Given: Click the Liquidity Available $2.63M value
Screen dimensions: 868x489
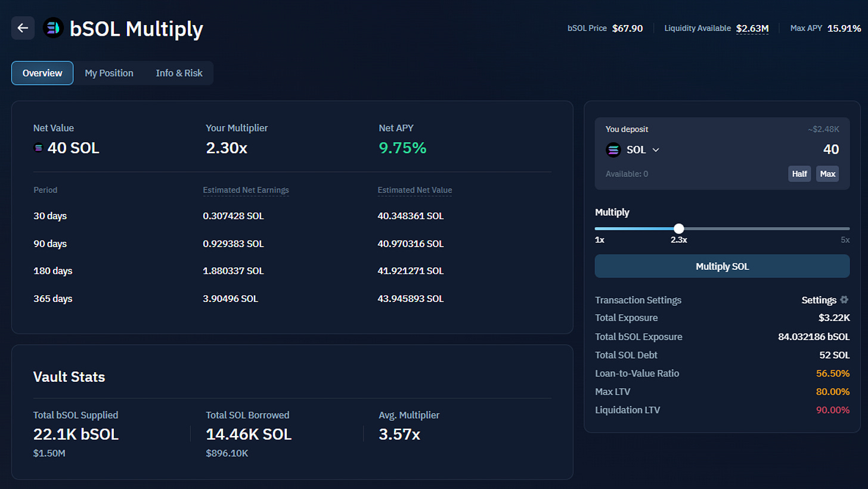Looking at the screenshot, I should pyautogui.click(x=752, y=28).
